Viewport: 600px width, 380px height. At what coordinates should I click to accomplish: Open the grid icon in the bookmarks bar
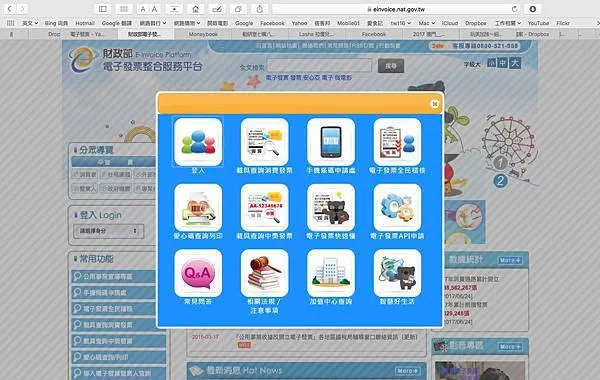[x=11, y=23]
